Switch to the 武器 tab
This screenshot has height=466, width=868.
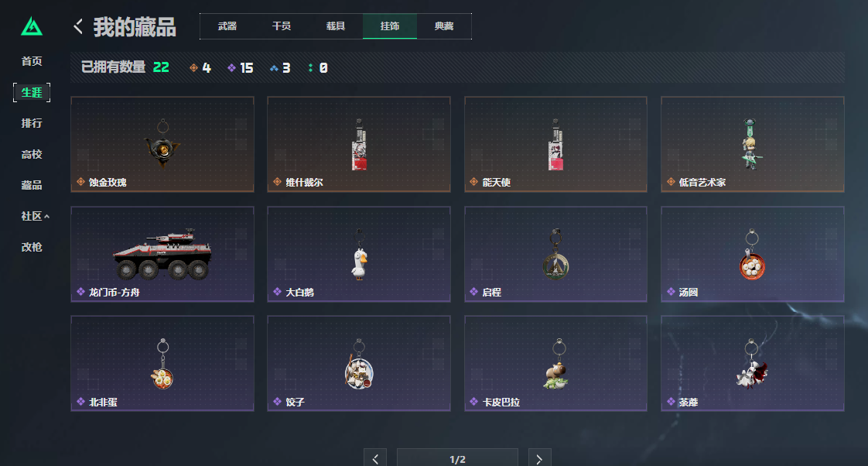coord(227,26)
